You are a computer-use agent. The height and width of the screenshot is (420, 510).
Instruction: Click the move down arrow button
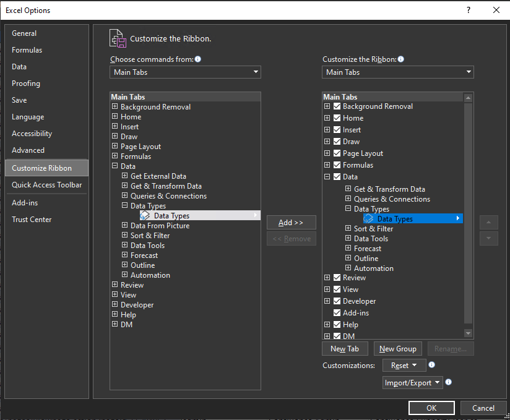click(488, 238)
